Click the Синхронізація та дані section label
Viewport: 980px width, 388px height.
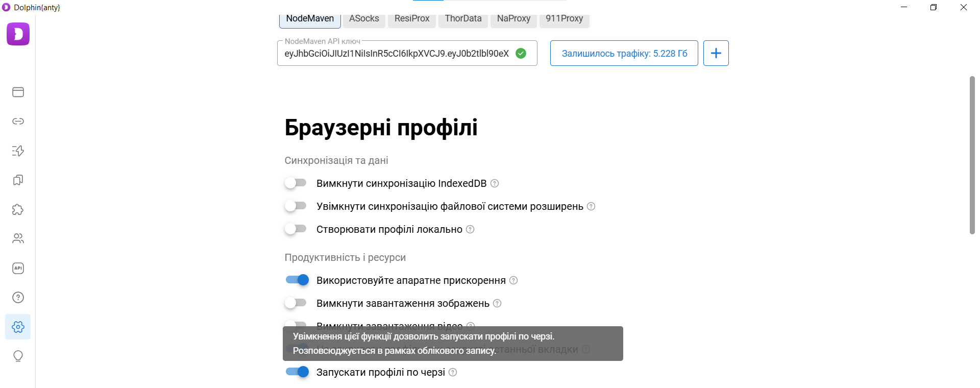336,160
